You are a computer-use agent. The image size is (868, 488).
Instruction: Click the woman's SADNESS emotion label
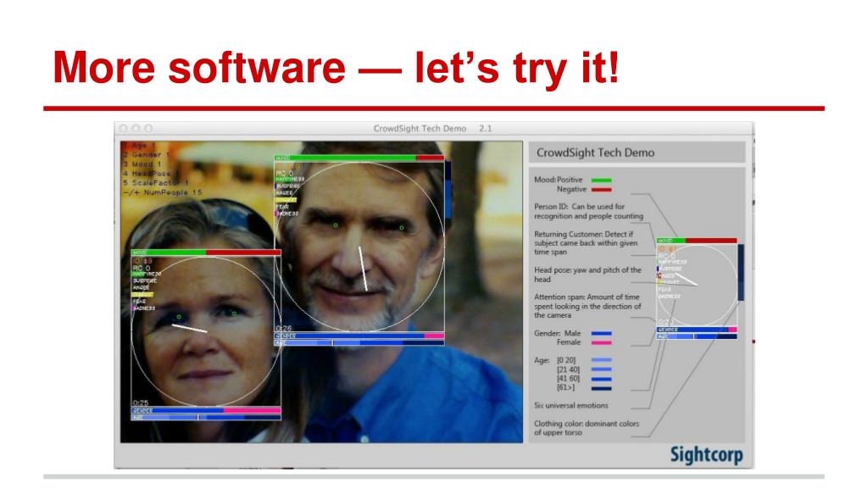[x=144, y=308]
